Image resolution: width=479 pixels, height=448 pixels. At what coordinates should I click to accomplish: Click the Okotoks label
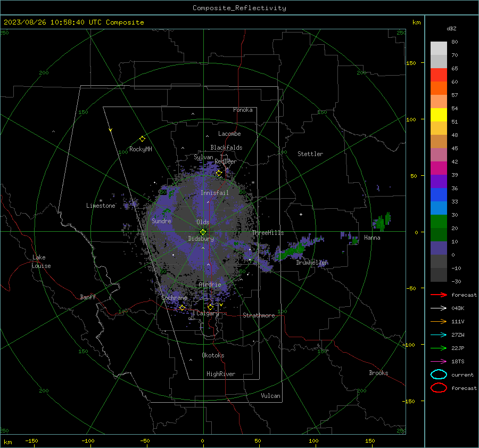tap(213, 355)
